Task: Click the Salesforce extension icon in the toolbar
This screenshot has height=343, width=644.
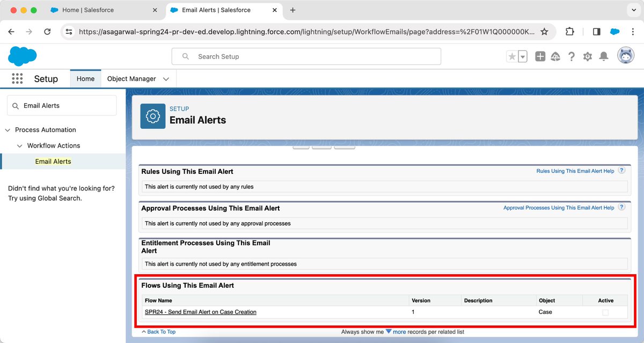Action: [614, 32]
